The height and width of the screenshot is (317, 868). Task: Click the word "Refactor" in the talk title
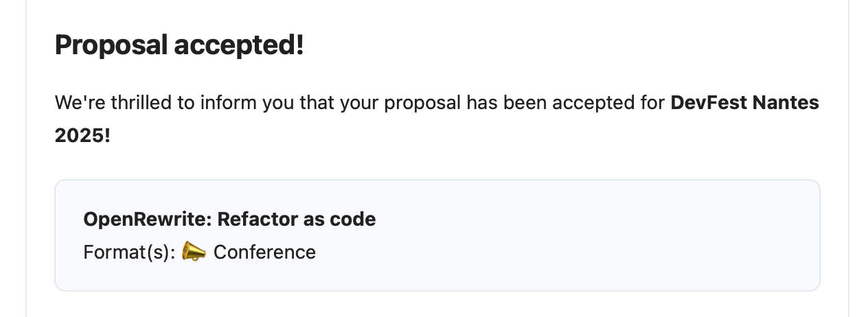pos(255,220)
